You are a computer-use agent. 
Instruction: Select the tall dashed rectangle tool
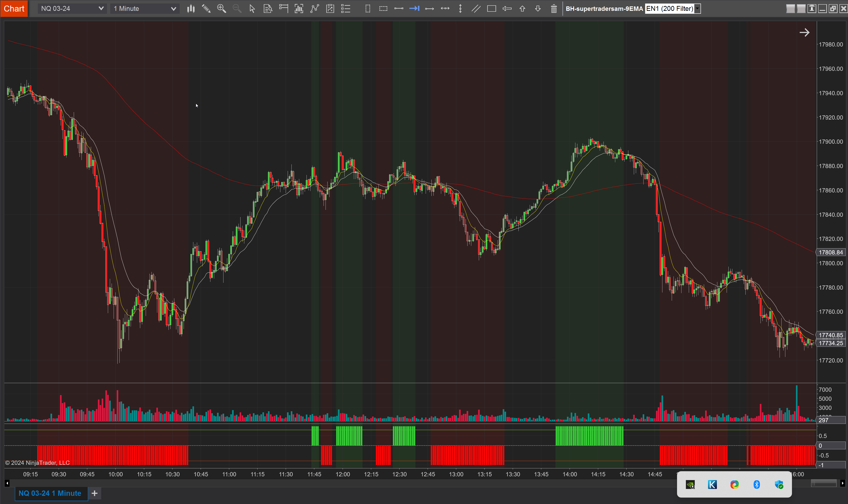tap(368, 8)
